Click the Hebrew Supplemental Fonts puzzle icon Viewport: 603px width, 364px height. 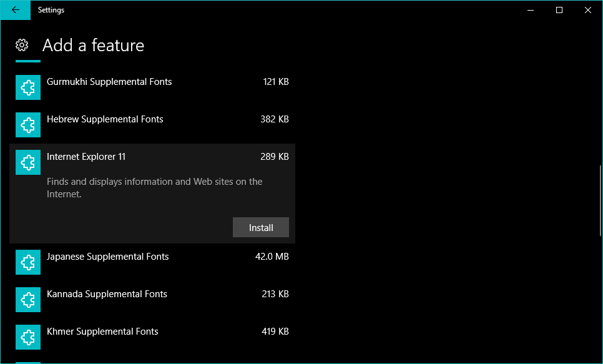[28, 125]
